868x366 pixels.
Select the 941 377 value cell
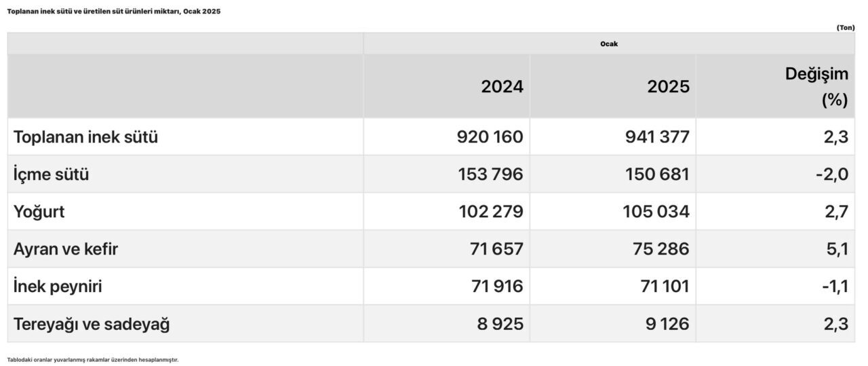point(656,137)
